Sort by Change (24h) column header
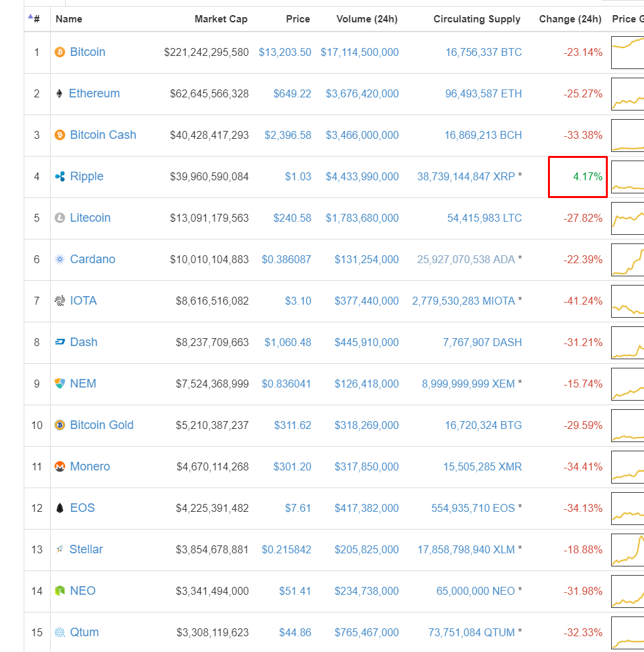Screen dimensions: 644x652 [570, 19]
